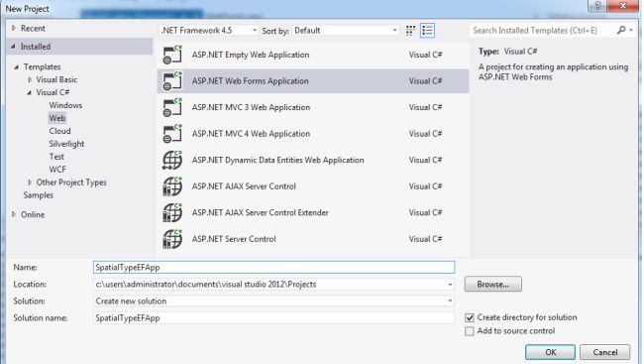Open the Location path dropdown

(450, 285)
